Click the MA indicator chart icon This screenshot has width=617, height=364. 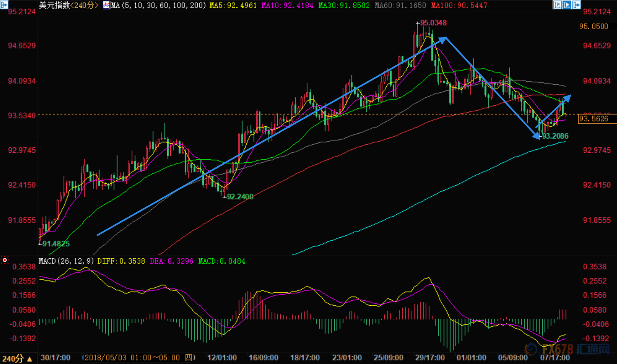point(106,5)
